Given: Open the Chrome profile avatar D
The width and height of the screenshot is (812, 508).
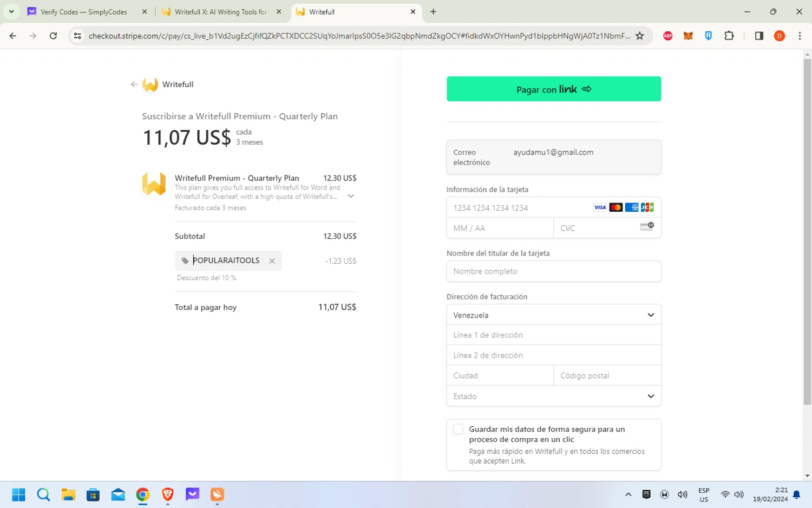Looking at the screenshot, I should point(780,36).
